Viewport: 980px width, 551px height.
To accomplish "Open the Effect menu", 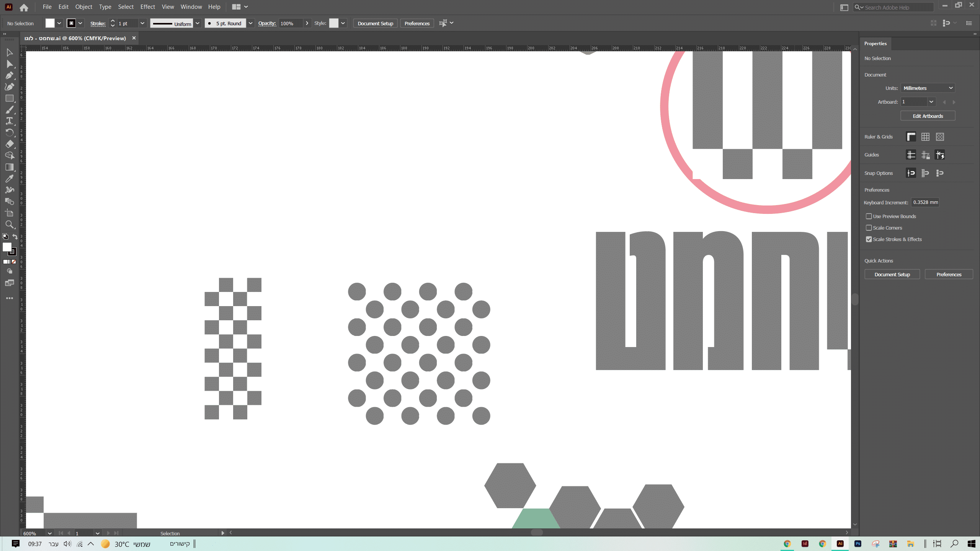I will (147, 7).
